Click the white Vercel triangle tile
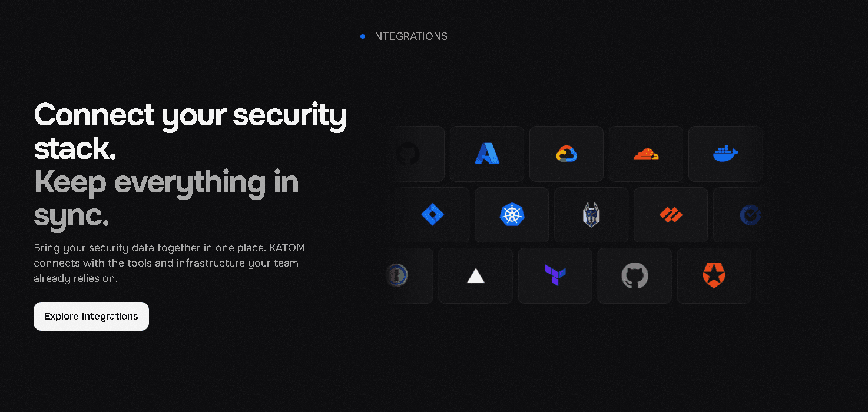Viewport: 868px width, 412px height. tap(476, 275)
